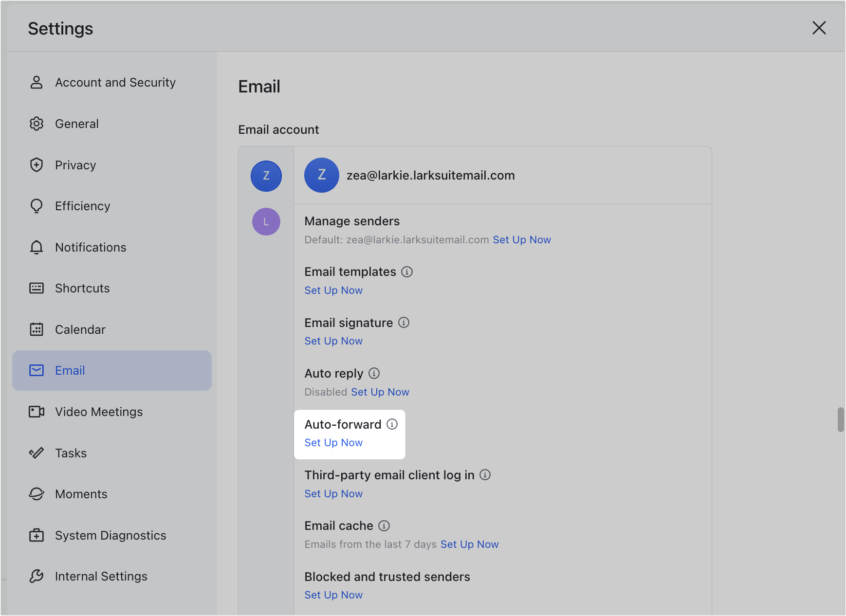Click the Shortcuts keyboard icon
846x616 pixels.
pyautogui.click(x=37, y=288)
